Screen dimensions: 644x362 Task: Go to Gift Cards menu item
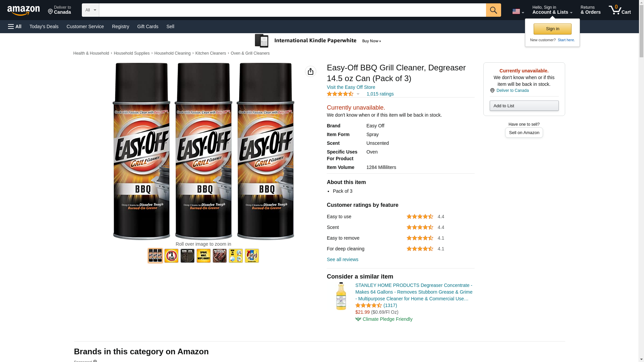tap(148, 26)
